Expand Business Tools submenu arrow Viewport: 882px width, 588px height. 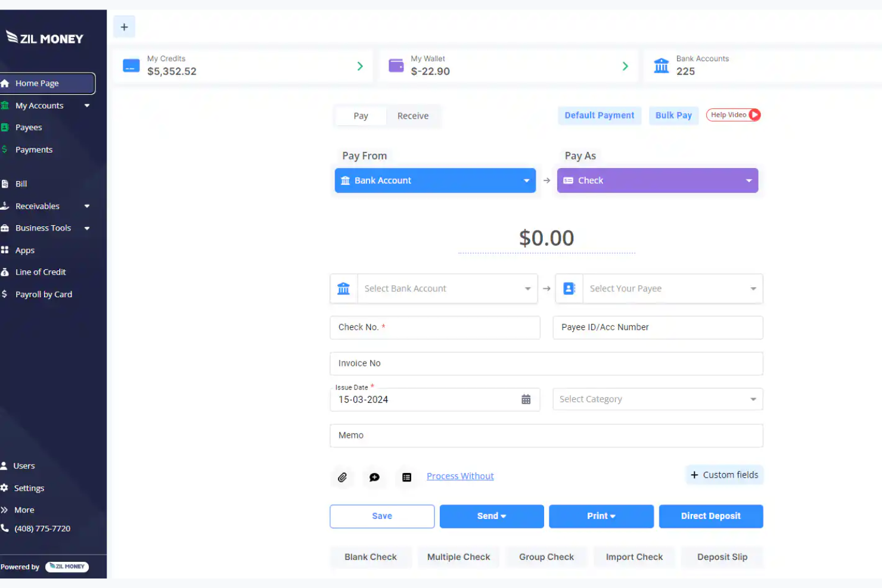click(87, 228)
